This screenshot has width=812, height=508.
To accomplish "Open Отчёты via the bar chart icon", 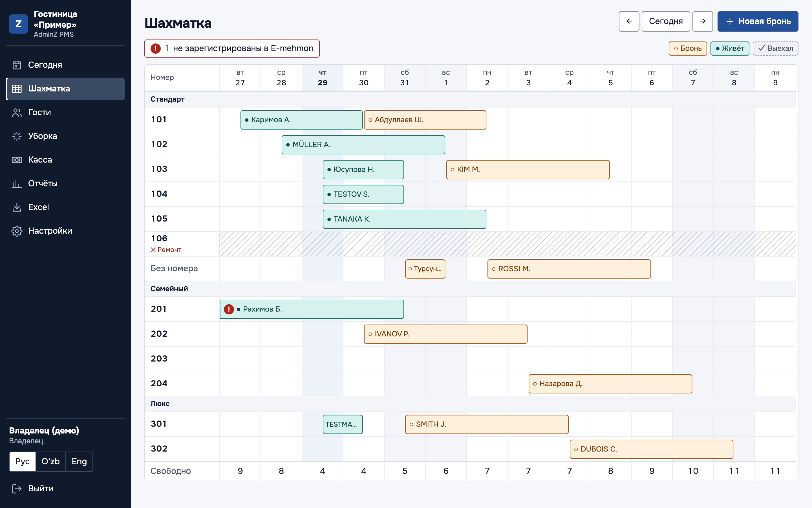I will tap(17, 183).
